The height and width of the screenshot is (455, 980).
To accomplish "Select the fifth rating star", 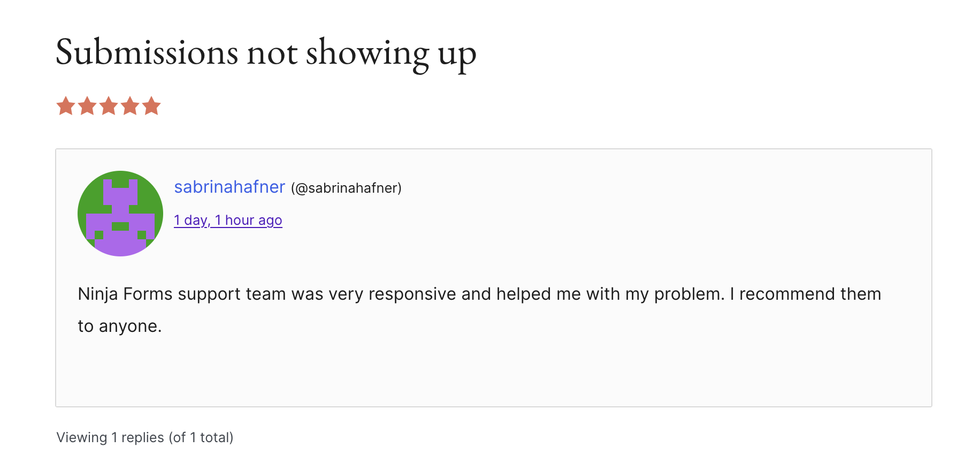I will click(x=151, y=106).
